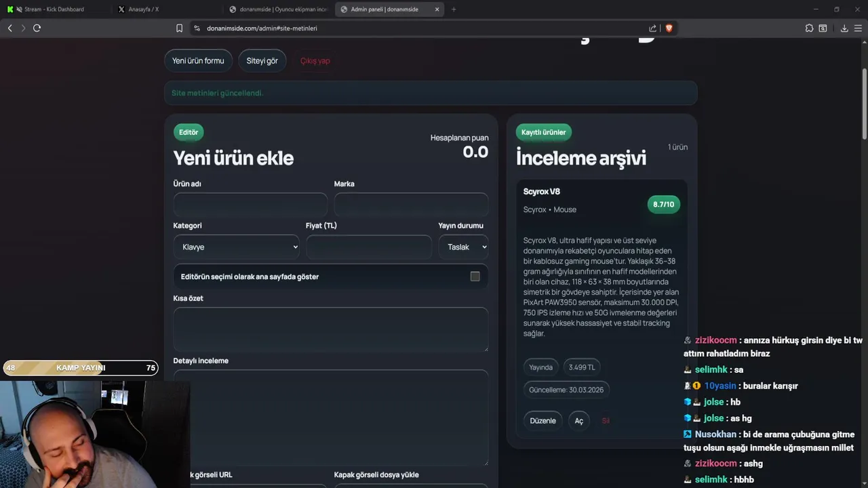Click the Site metinleri güncellendi notice
The width and height of the screenshot is (868, 488).
coord(431,93)
